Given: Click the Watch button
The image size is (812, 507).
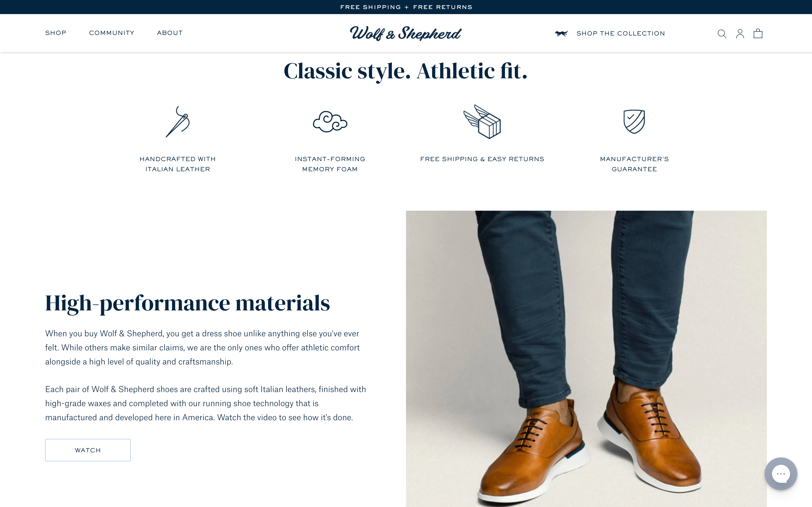Looking at the screenshot, I should [x=88, y=450].
